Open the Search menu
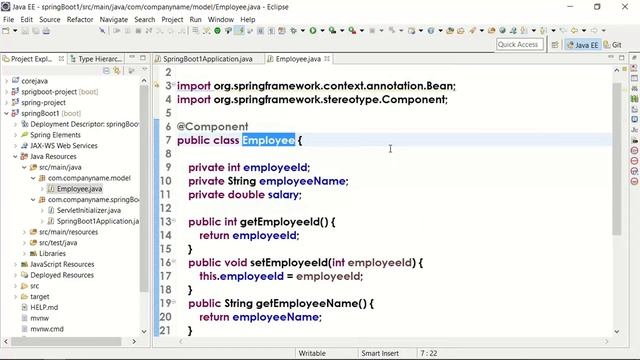The width and height of the screenshot is (640, 360). pos(145,20)
